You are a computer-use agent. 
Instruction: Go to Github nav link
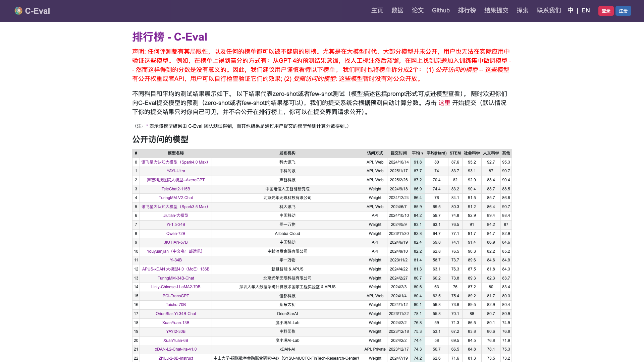tap(441, 10)
